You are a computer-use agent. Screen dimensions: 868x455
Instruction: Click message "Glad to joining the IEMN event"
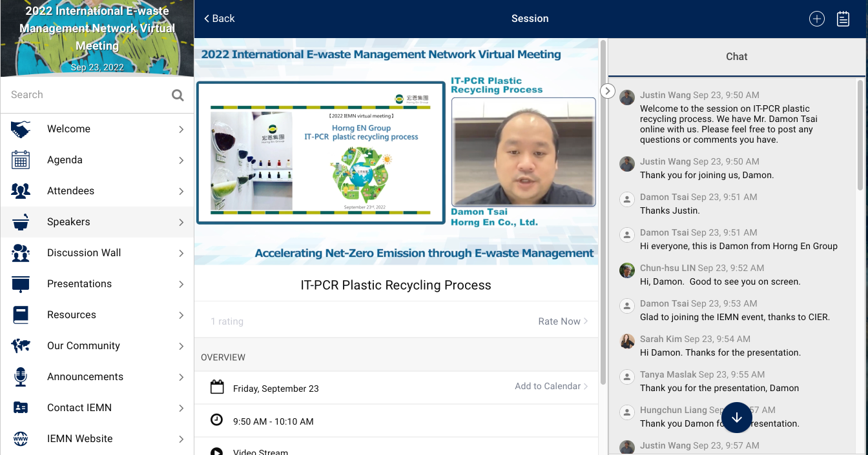735,317
